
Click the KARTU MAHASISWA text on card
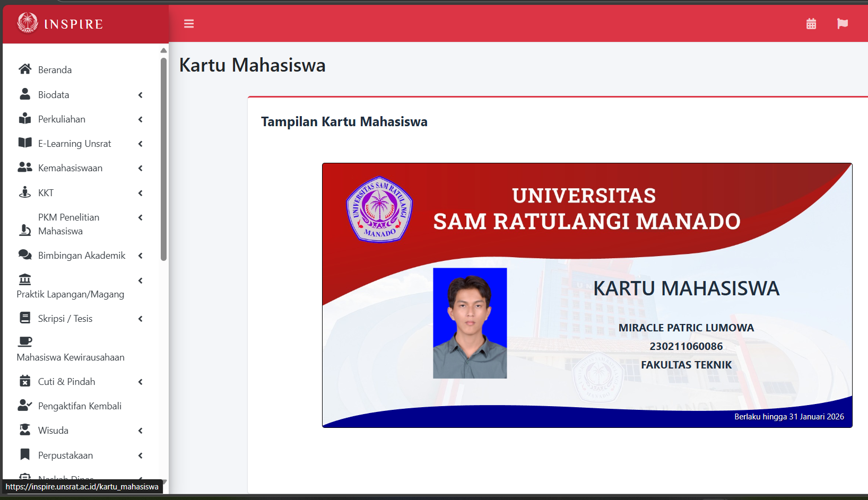686,288
